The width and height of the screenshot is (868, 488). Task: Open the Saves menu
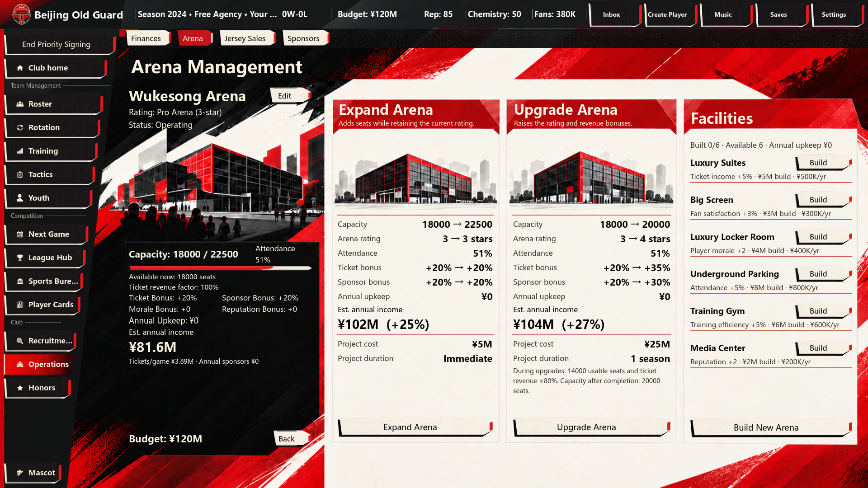(782, 14)
